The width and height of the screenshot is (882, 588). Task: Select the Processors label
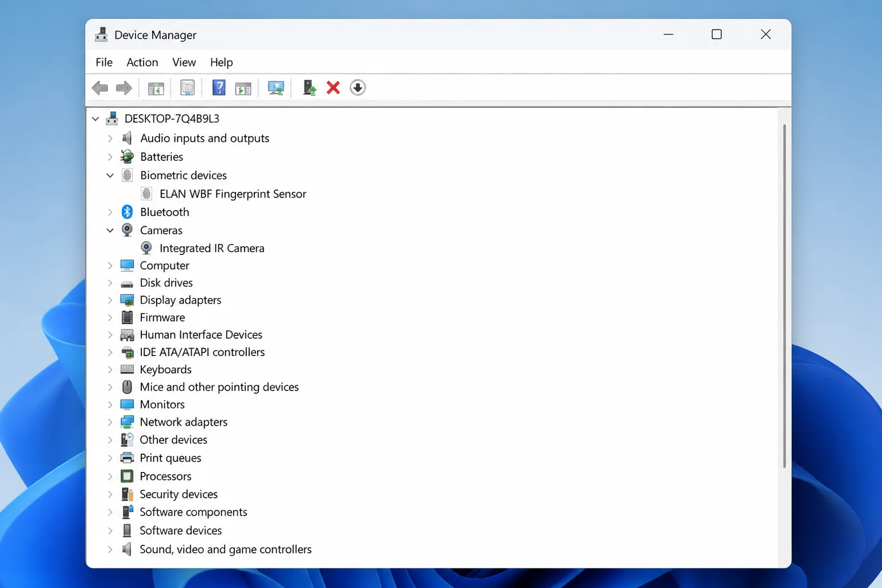[165, 476]
